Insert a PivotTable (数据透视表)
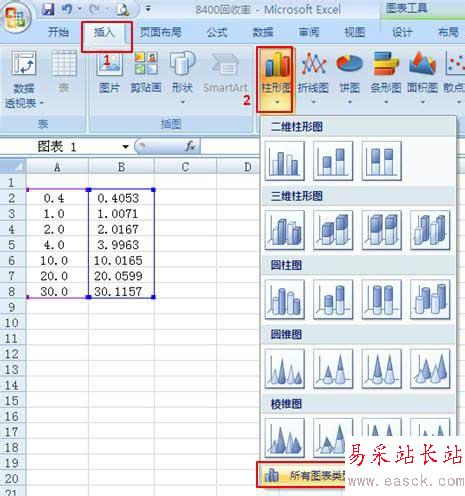465x496 pixels. 24,80
